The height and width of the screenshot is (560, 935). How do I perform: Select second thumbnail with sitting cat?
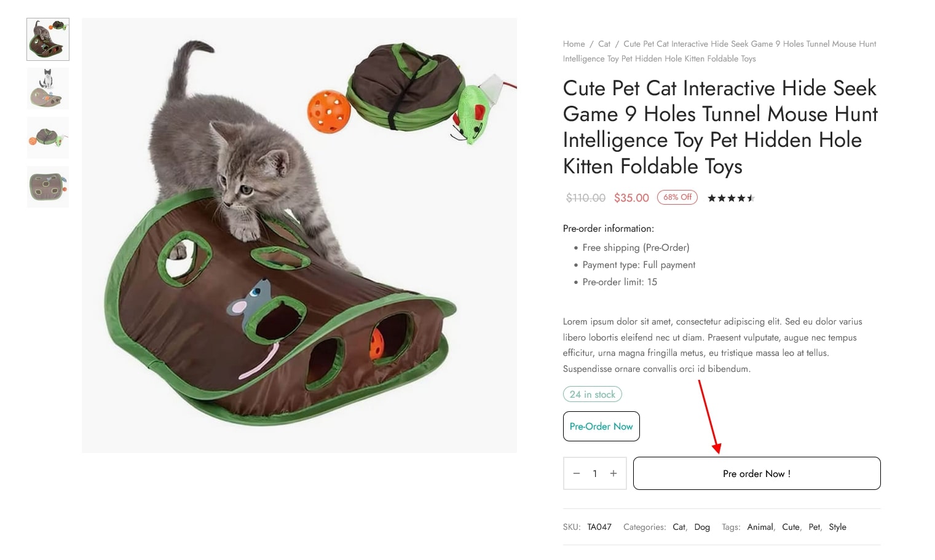pyautogui.click(x=48, y=89)
